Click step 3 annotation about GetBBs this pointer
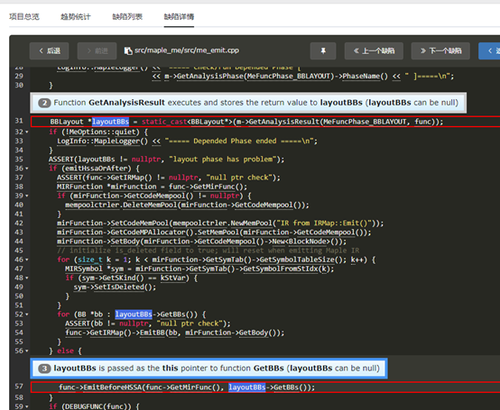The image size is (500, 410). (209, 368)
